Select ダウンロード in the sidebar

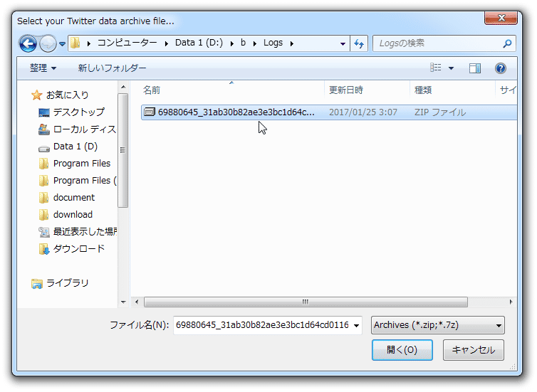[79, 249]
